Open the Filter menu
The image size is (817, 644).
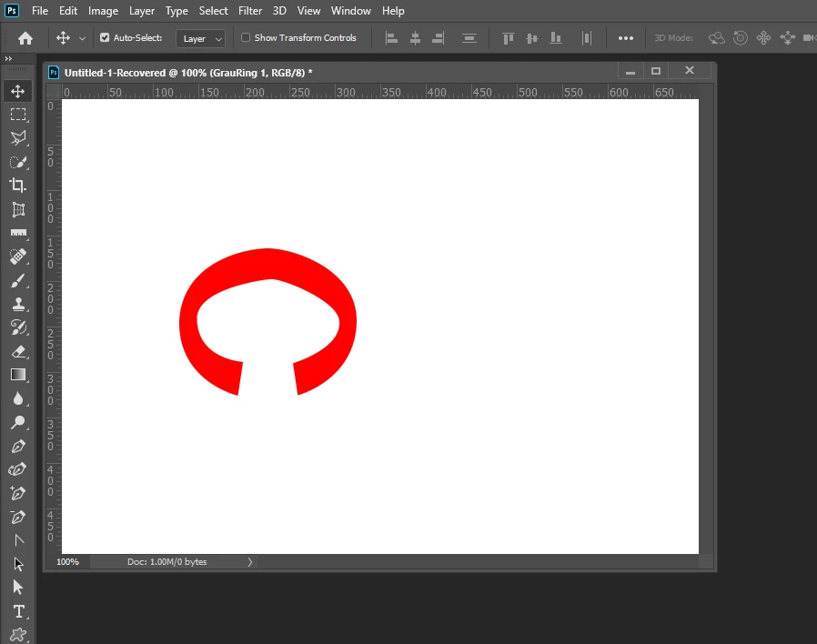pos(250,10)
